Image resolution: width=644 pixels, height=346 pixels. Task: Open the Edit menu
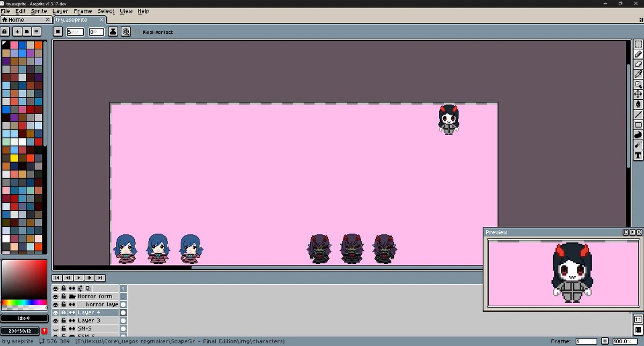[20, 11]
